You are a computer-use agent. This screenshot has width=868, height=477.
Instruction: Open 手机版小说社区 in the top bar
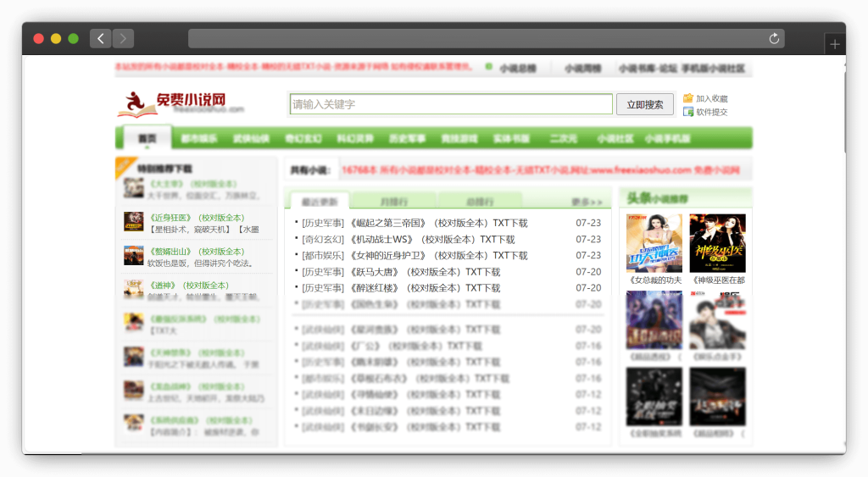pos(713,68)
